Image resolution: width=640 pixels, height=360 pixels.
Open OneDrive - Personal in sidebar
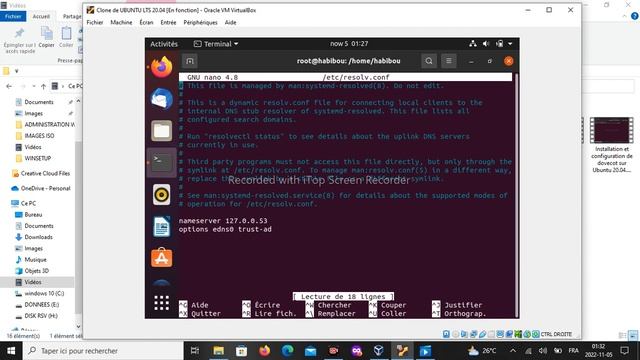coord(45,188)
